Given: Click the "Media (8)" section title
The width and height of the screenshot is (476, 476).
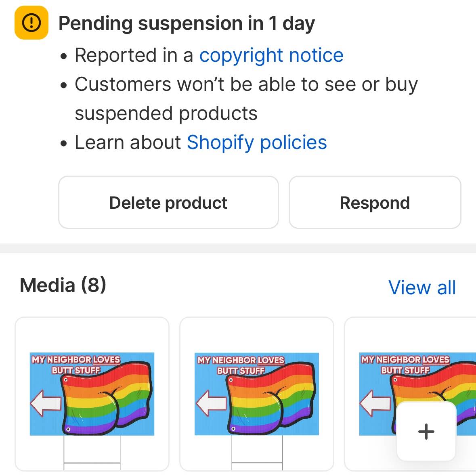Looking at the screenshot, I should point(63,285).
